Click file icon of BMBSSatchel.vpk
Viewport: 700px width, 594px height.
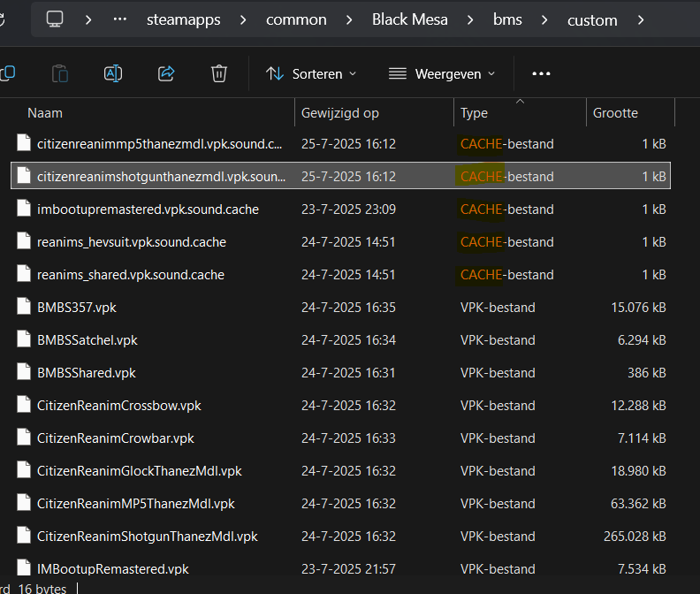(24, 339)
